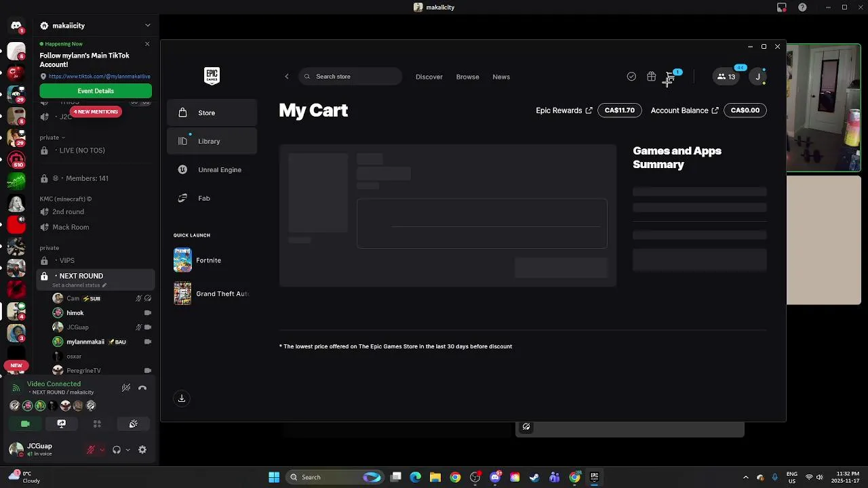This screenshot has width=868, height=488.
Task: Show hidden icons in system tray
Action: [x=746, y=477]
